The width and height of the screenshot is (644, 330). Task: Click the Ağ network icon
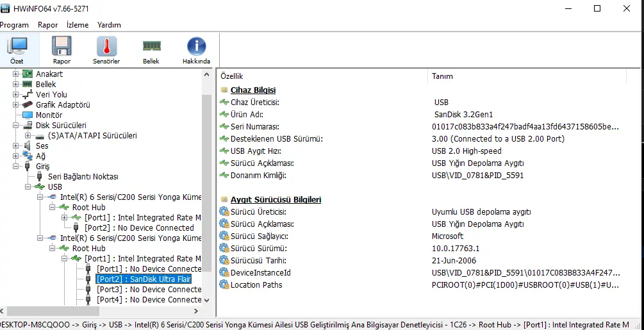(27, 156)
